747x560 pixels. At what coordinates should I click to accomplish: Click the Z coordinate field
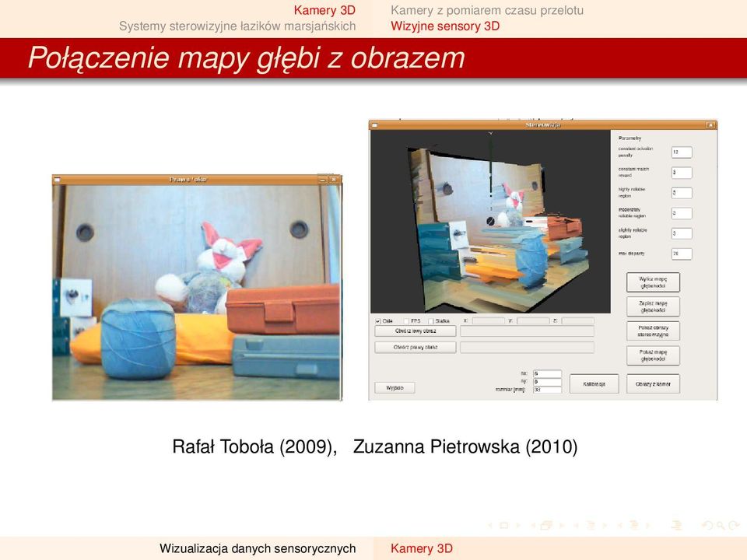pyautogui.click(x=577, y=321)
